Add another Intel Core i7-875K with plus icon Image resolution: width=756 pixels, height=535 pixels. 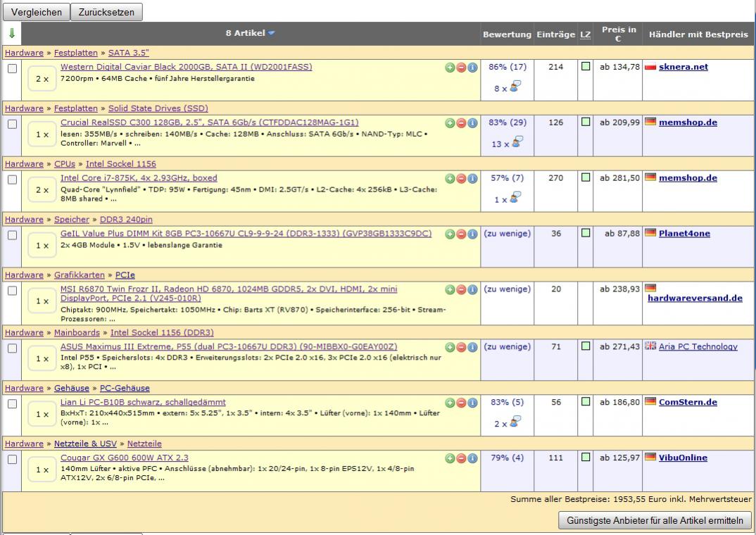[450, 178]
